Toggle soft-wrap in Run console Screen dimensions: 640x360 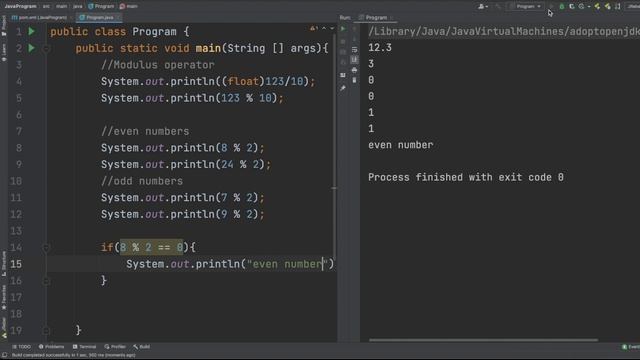pyautogui.click(x=354, y=50)
